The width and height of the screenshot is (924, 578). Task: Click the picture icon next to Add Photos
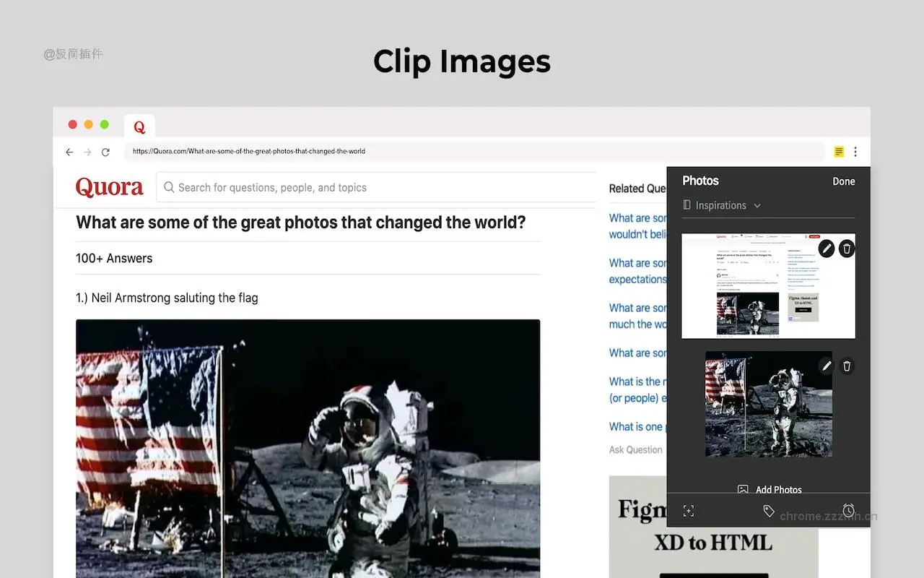(x=743, y=489)
